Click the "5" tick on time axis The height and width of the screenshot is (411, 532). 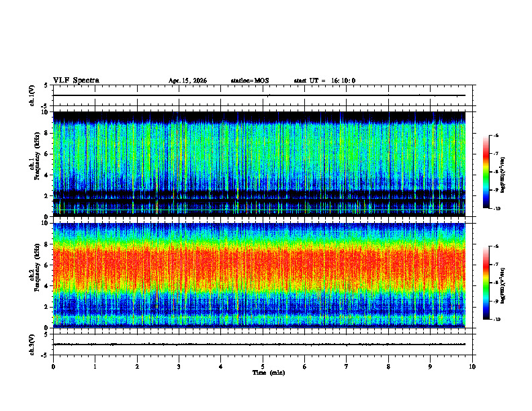[263, 367]
